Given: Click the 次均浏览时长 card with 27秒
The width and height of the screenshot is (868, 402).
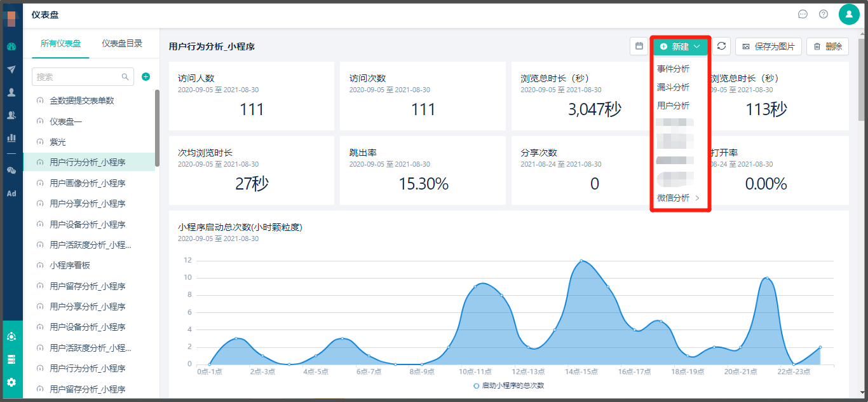Looking at the screenshot, I should [x=252, y=170].
